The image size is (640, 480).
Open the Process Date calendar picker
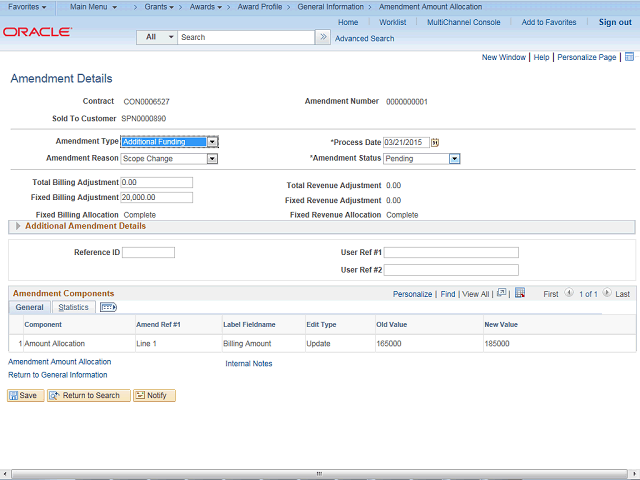click(x=435, y=142)
